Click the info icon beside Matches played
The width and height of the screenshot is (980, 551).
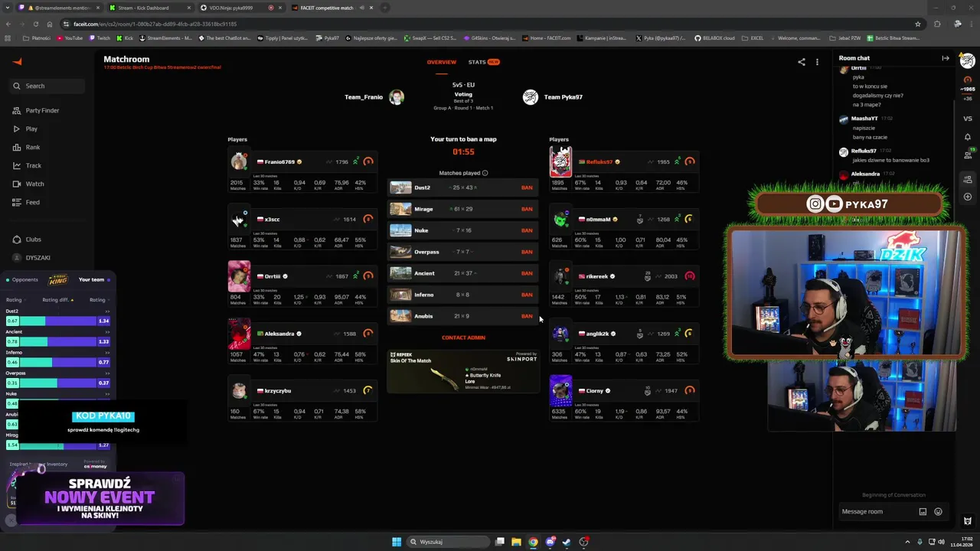tap(485, 173)
